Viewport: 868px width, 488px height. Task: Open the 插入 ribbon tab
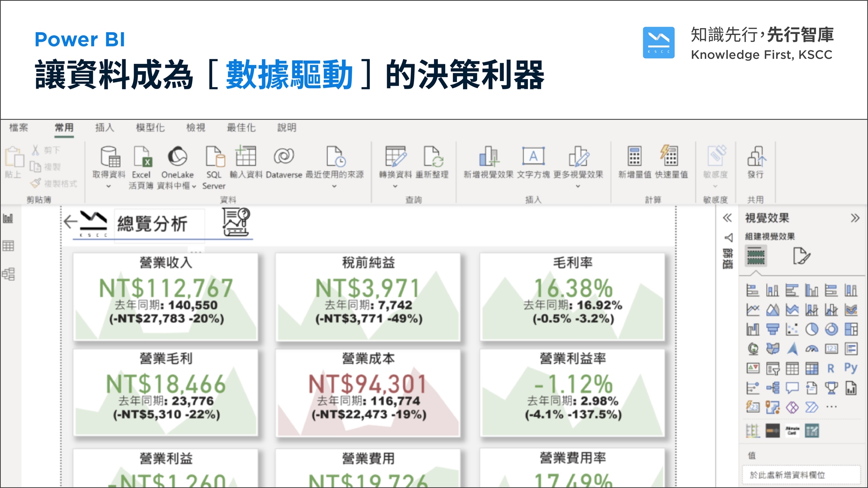point(105,128)
